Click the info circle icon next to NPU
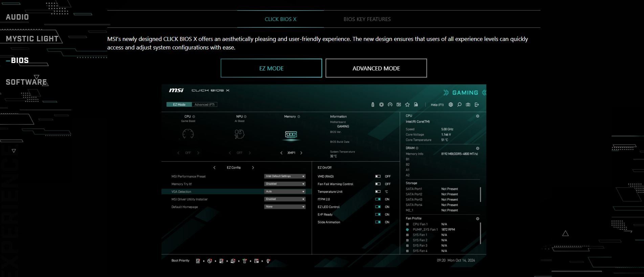 (x=245, y=116)
